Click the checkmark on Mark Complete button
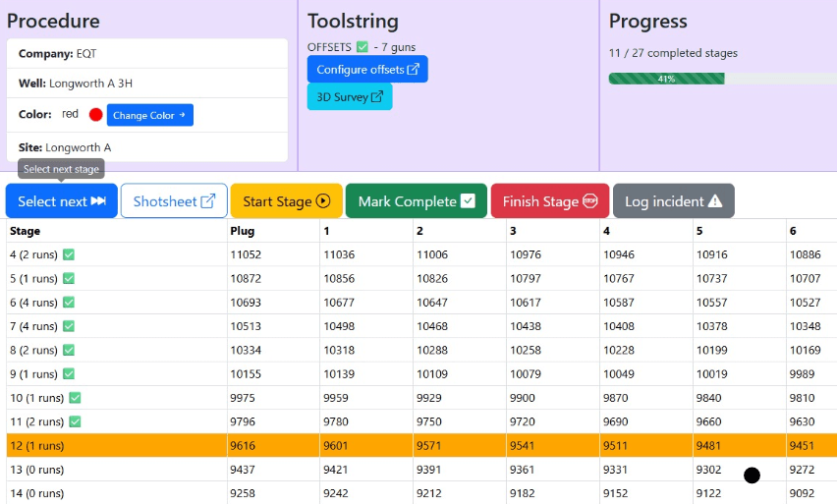The image size is (837, 504). click(x=468, y=201)
